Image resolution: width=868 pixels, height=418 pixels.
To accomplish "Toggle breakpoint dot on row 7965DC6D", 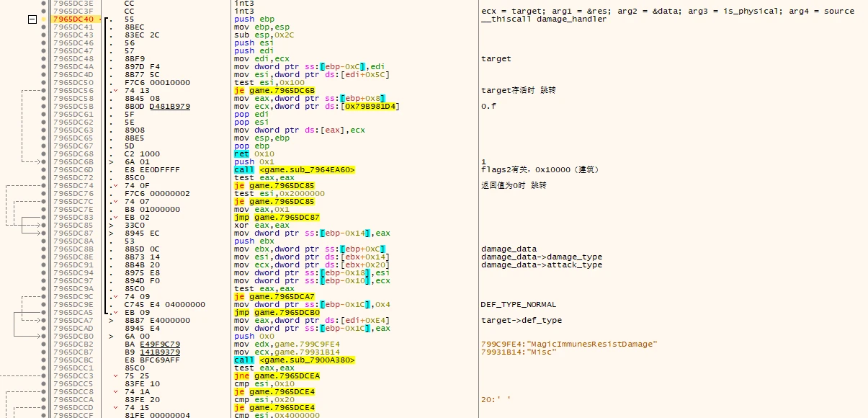I will (x=45, y=170).
